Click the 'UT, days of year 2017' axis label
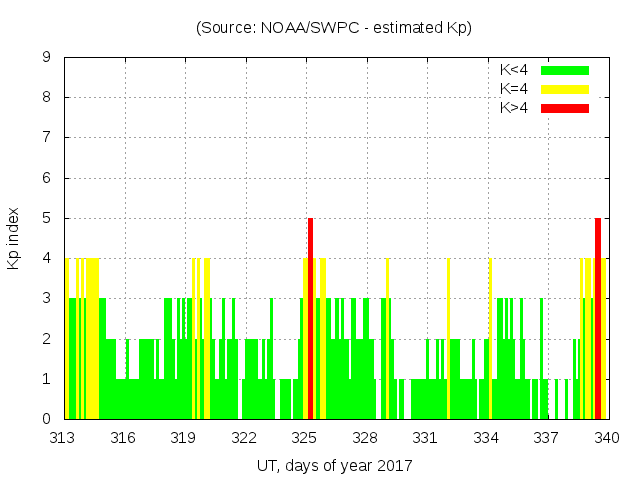The image size is (640, 480). (334, 465)
